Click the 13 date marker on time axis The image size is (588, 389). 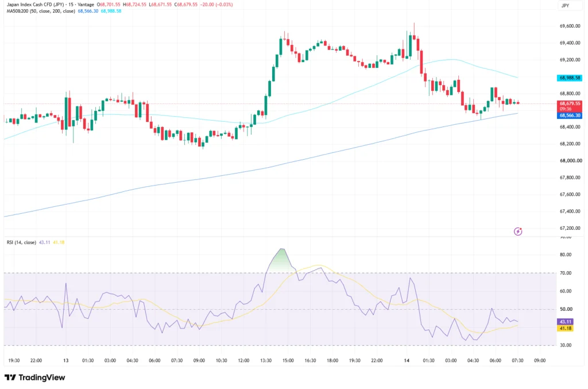click(66, 360)
